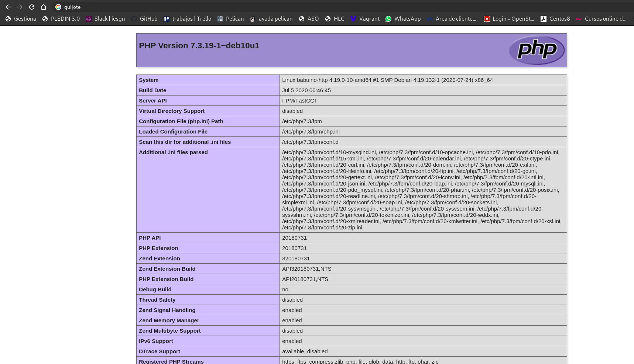The height and width of the screenshot is (364, 634).
Task: Open the Slack | iesgn bookmark
Action: coord(105,19)
